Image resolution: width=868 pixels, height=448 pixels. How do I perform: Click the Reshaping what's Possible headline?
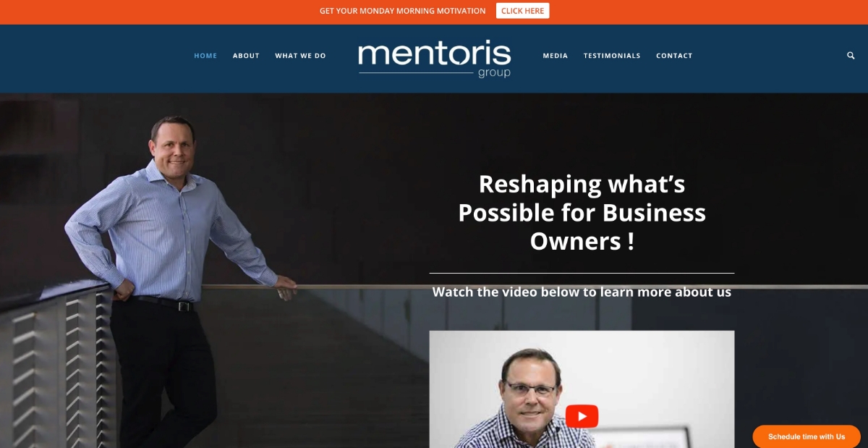(582, 212)
